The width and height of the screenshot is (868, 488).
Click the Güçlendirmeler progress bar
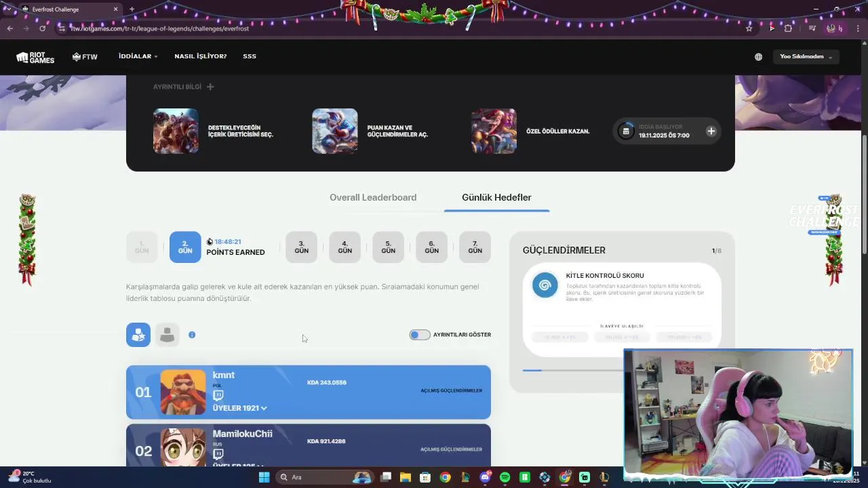tap(573, 370)
